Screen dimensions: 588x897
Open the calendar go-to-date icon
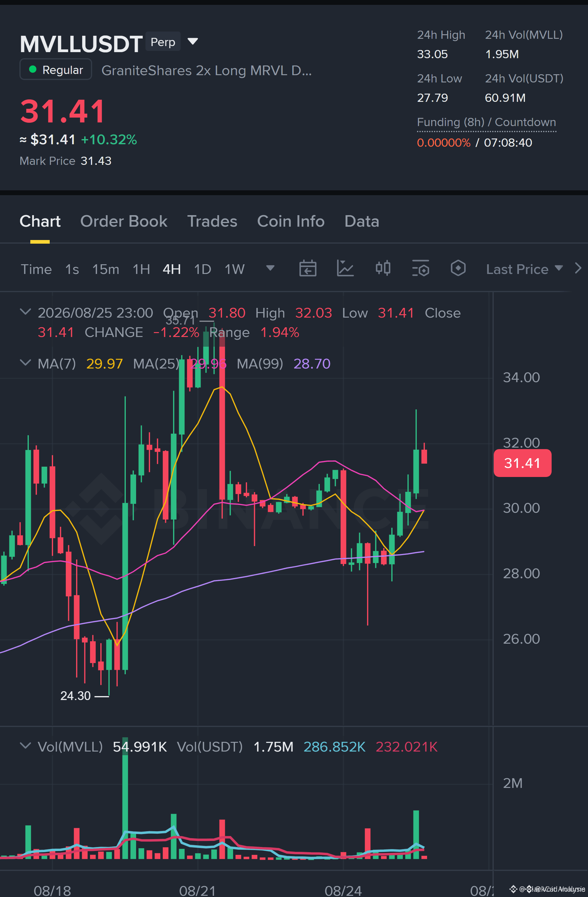click(308, 268)
